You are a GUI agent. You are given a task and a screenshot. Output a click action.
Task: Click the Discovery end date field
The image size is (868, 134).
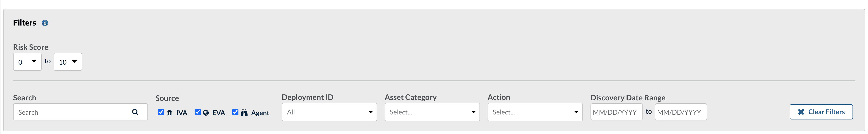[681, 112]
